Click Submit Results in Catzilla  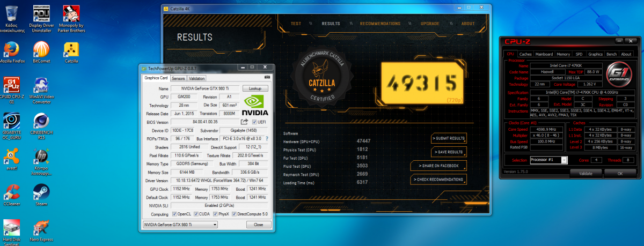pyautogui.click(x=449, y=138)
